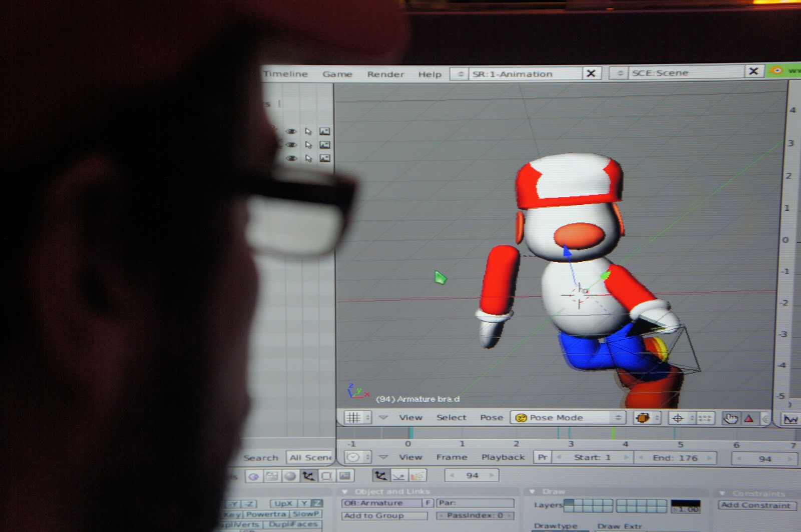Collapse the 3D view header menus triangle
The image size is (801, 532).
(383, 417)
